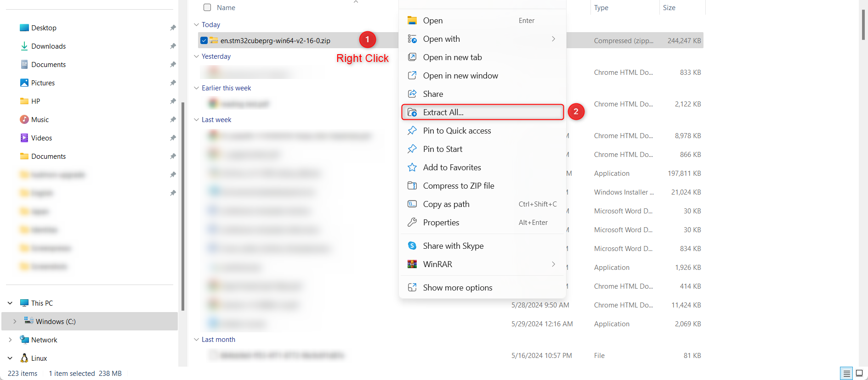Expand the Windows (C:) drive node
Screen dimensions: 868x380
click(15, 321)
